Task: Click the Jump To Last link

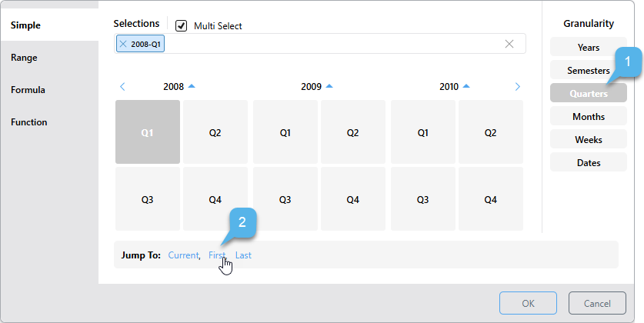Action: pos(243,255)
